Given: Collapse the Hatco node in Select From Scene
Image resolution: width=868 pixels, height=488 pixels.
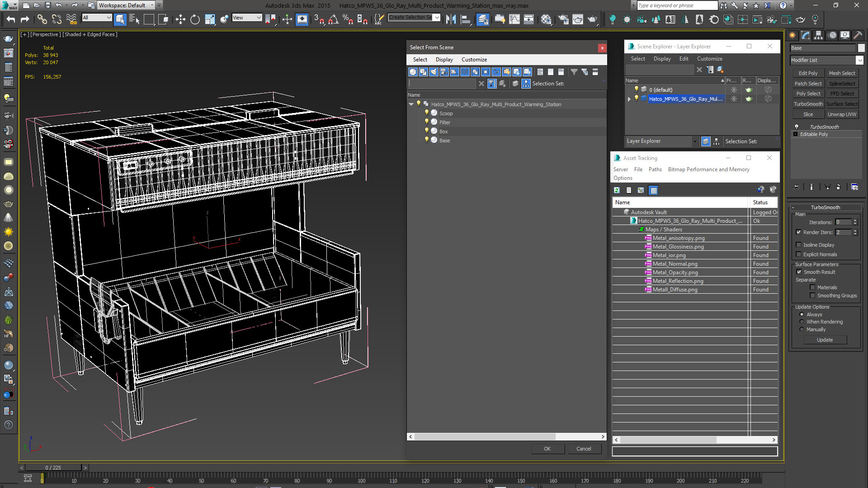Looking at the screenshot, I should (411, 104).
